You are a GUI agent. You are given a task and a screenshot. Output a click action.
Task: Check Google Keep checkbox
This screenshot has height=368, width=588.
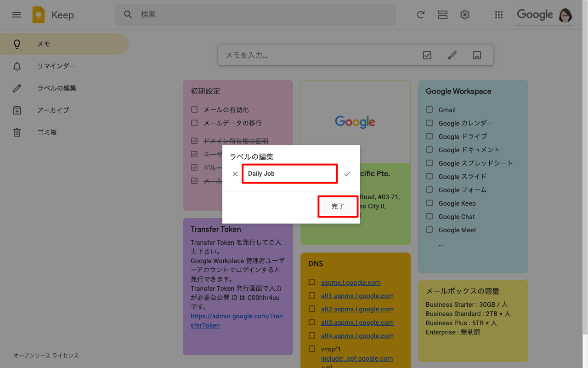coord(430,203)
